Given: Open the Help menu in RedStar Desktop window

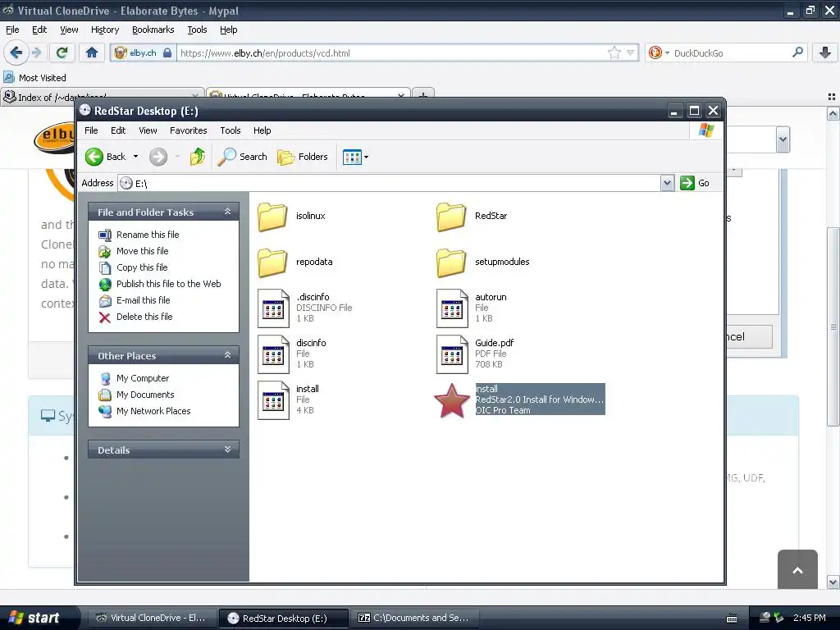Looking at the screenshot, I should pos(262,130).
